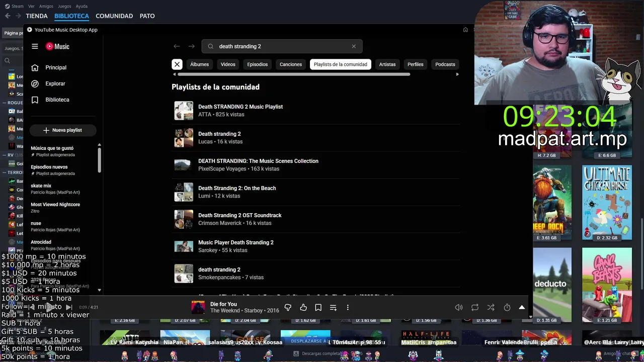Screen dimensions: 644x362
Task: Go forward with the right arrow by search
Action: click(191, 46)
